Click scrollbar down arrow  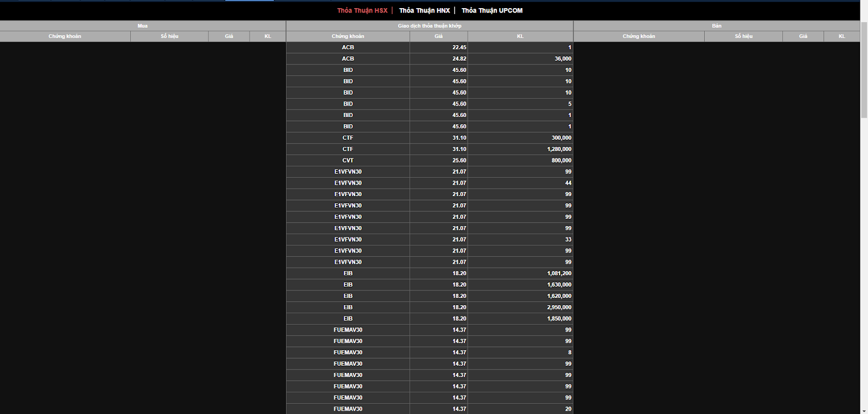click(864, 410)
